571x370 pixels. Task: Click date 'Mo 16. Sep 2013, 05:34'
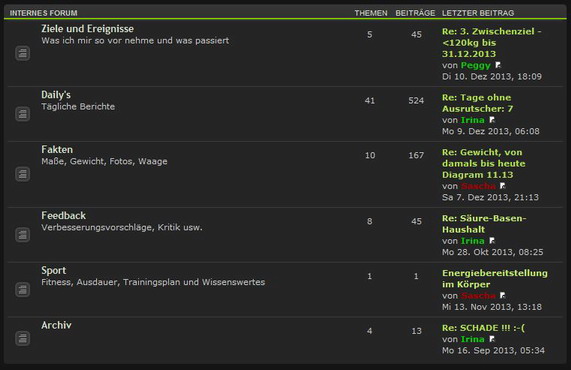pyautogui.click(x=493, y=350)
